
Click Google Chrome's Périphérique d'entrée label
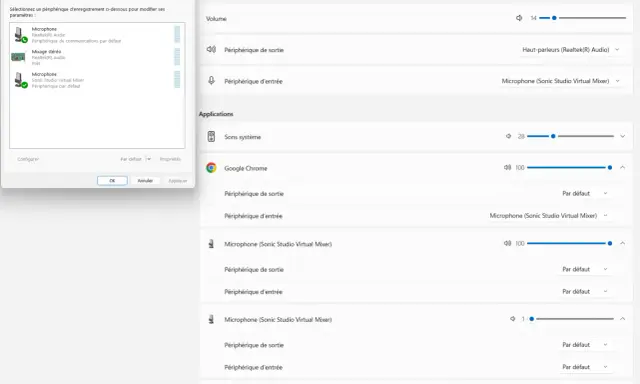point(253,216)
